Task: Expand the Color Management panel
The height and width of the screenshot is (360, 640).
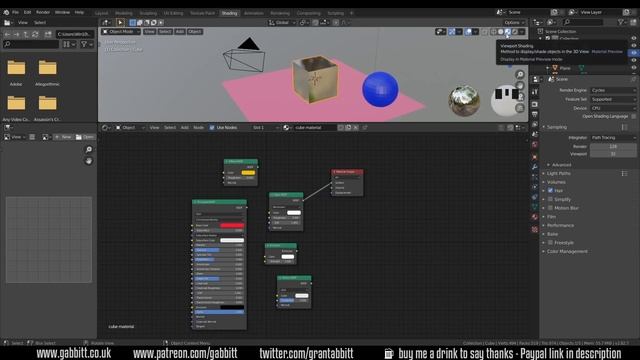Action: 567,251
